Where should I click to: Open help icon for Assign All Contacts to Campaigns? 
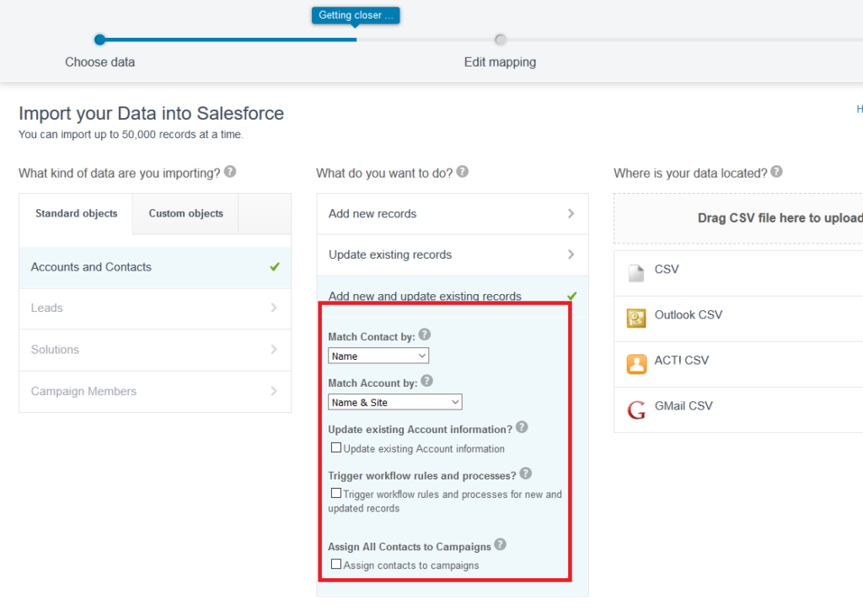click(500, 544)
